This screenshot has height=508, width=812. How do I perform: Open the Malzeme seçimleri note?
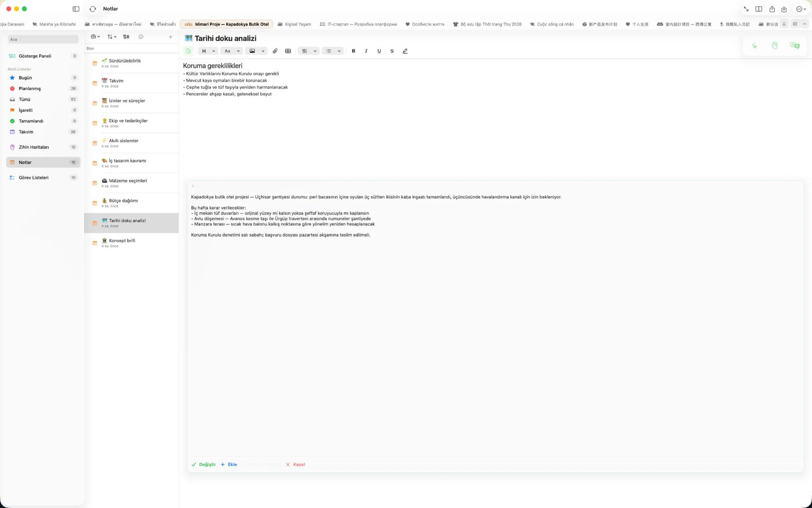coord(131,183)
